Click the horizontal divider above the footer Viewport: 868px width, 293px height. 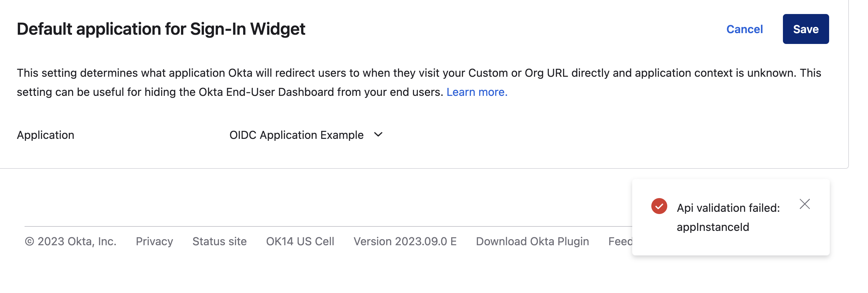point(303,226)
